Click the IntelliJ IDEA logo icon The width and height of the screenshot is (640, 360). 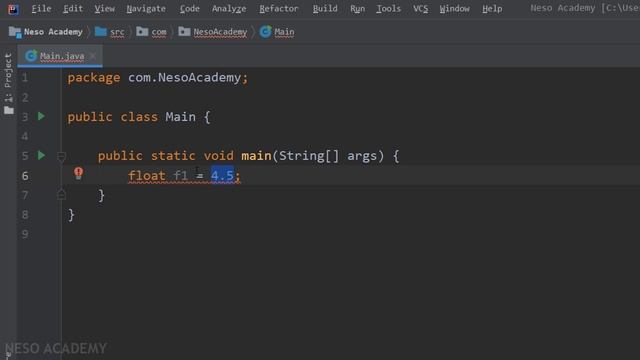13,9
